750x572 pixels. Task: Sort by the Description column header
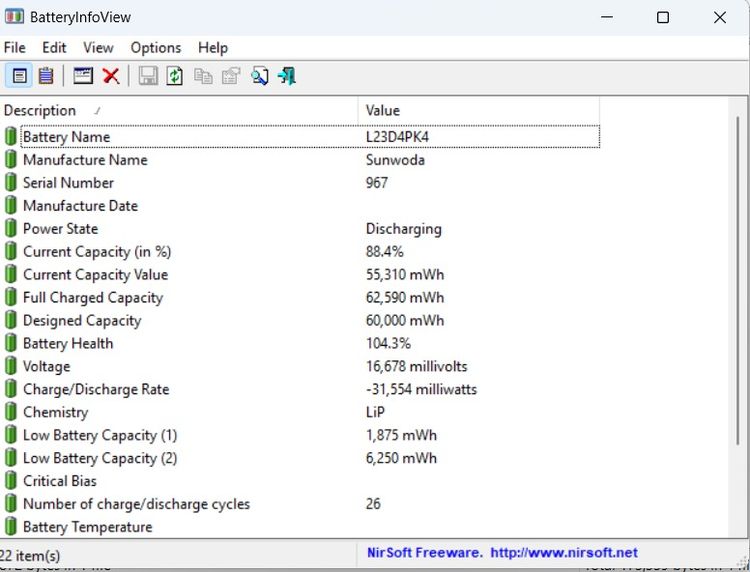[179, 110]
